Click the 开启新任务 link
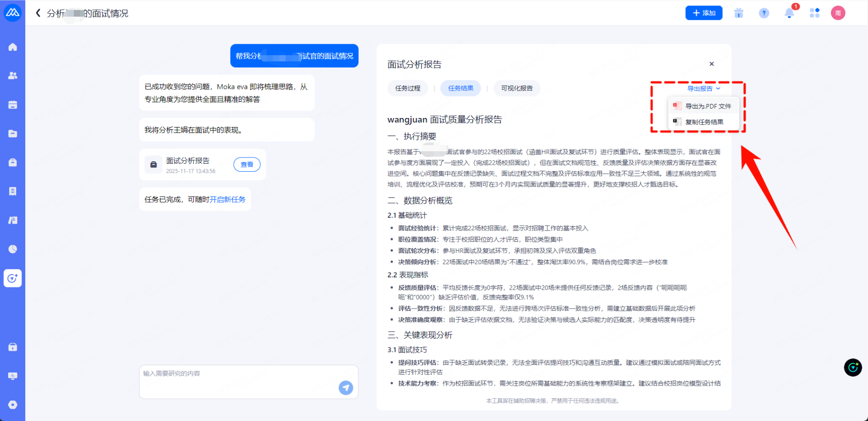868x421 pixels. coord(228,199)
